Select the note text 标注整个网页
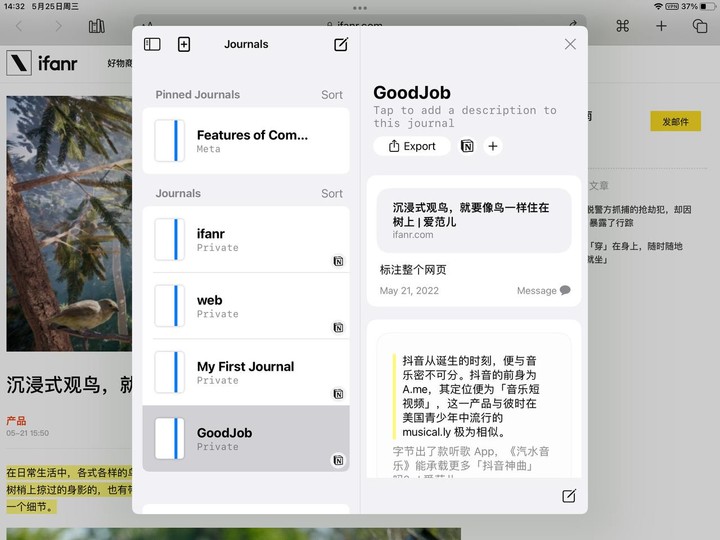 (x=413, y=270)
